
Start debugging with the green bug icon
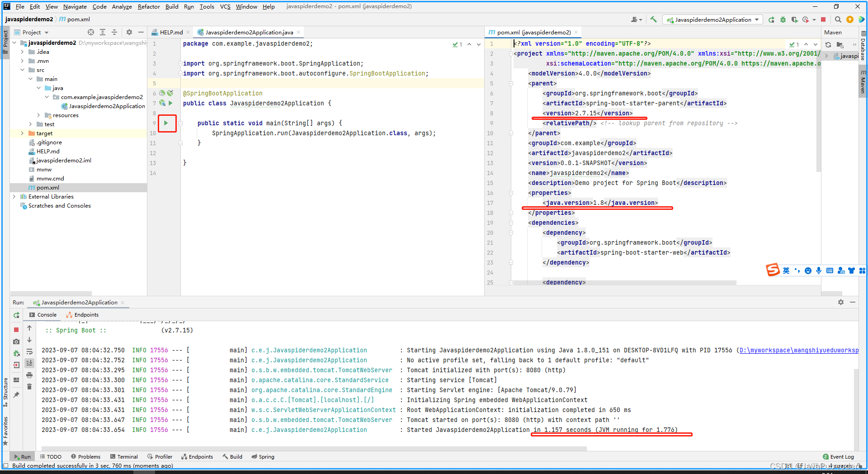783,19
